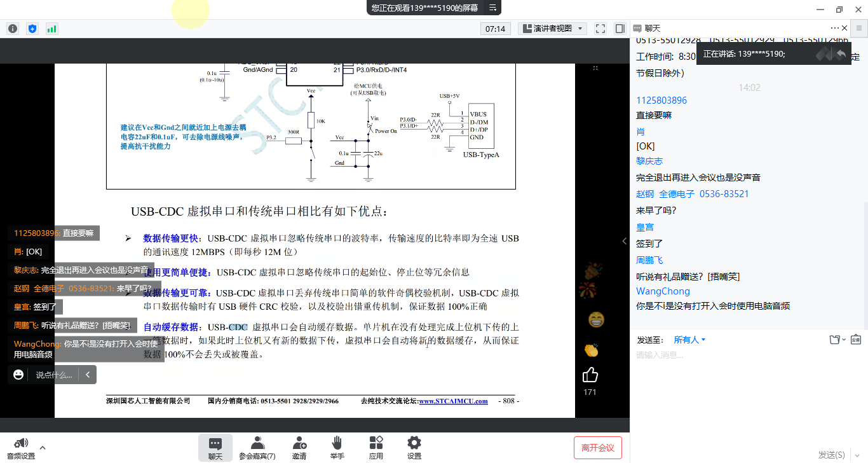Collapse the right panel arrow handle
This screenshot has width=868, height=463.
(624, 242)
